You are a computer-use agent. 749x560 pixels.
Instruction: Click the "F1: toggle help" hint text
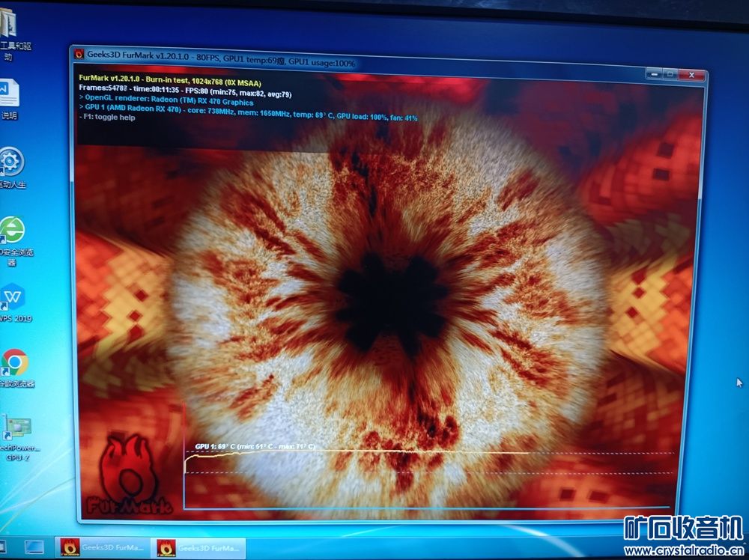[x=107, y=118]
